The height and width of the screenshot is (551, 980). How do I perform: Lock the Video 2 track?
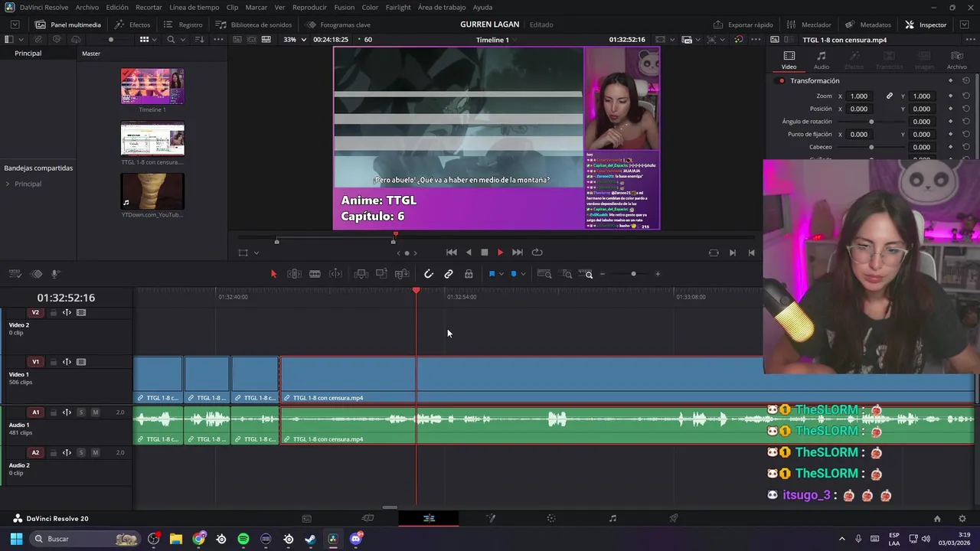(53, 312)
